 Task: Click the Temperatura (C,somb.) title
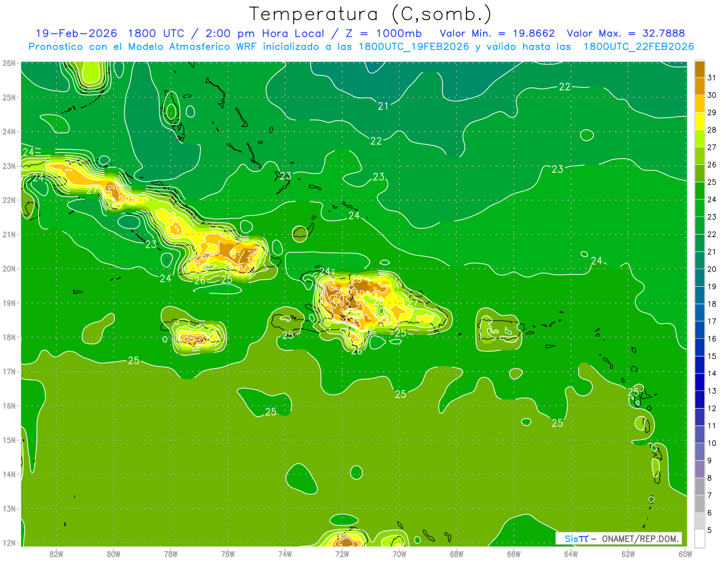coord(371,14)
